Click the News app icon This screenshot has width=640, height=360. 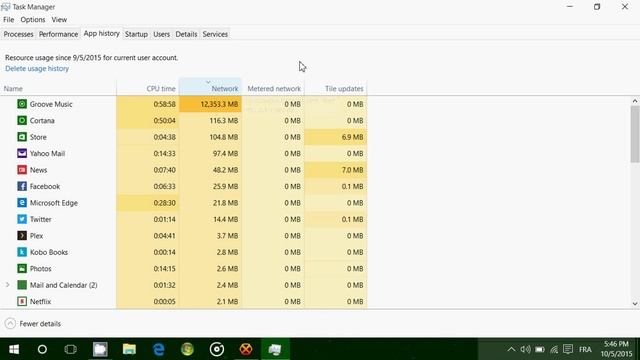22,170
